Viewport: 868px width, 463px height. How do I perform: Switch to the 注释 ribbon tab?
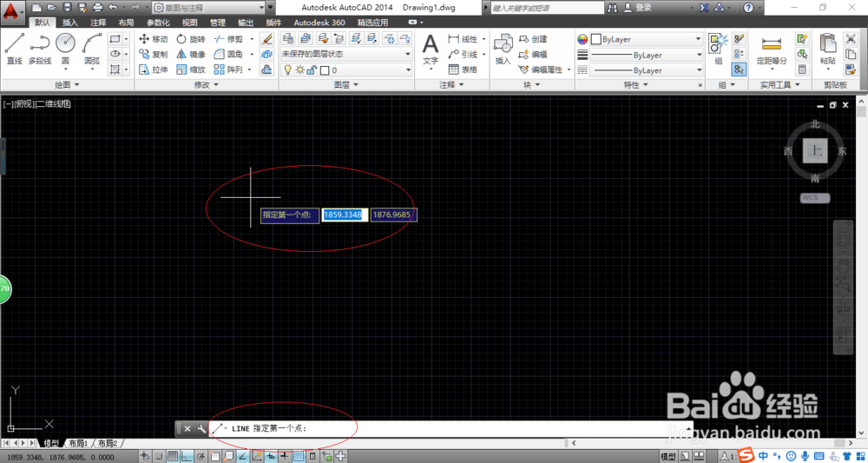click(x=98, y=23)
